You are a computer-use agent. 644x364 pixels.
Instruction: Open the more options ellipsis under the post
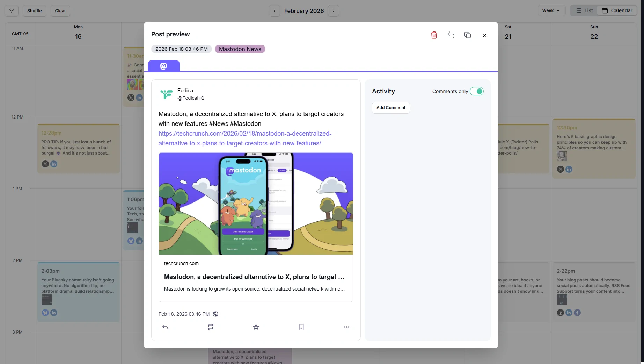tap(347, 327)
